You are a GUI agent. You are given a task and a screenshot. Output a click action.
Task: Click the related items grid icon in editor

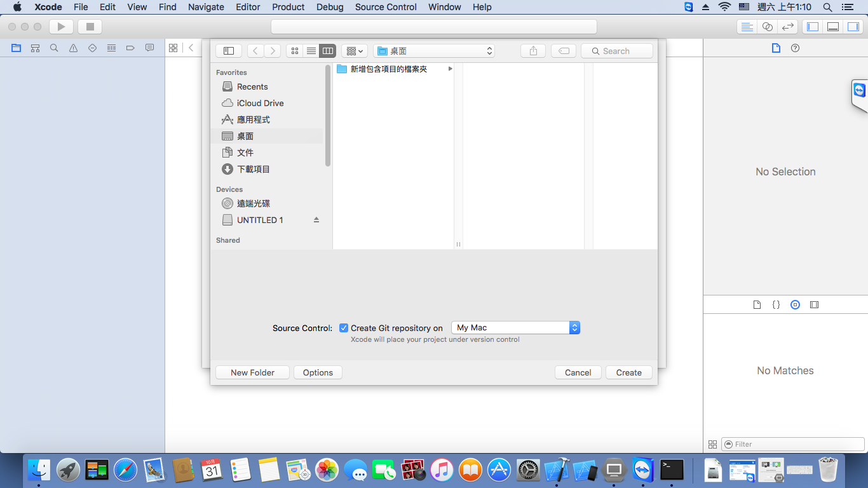coord(173,48)
